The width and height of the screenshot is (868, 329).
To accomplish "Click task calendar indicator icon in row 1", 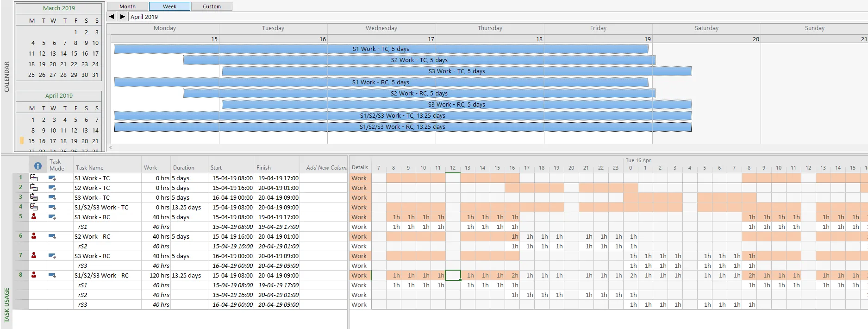I will [x=34, y=177].
